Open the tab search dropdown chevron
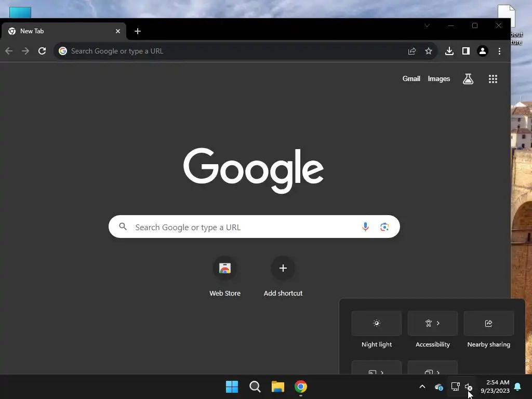532x399 pixels. coord(427,25)
